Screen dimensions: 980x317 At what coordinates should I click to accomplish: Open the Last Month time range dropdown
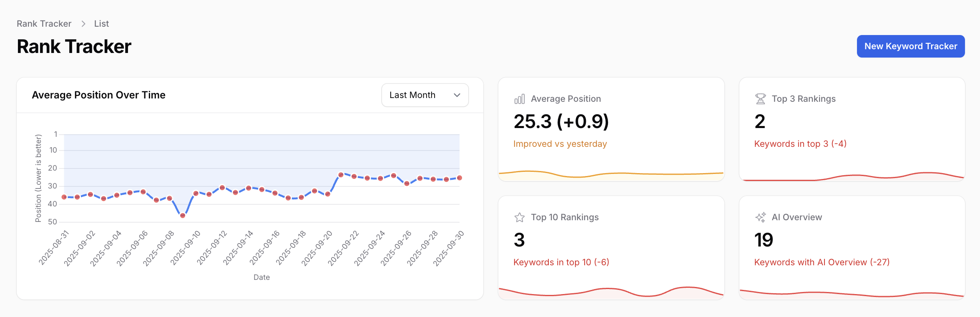pos(425,95)
